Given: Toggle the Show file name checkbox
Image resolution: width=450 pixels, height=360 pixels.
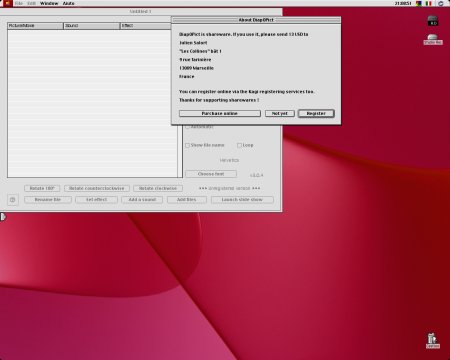Looking at the screenshot, I should tap(187, 145).
